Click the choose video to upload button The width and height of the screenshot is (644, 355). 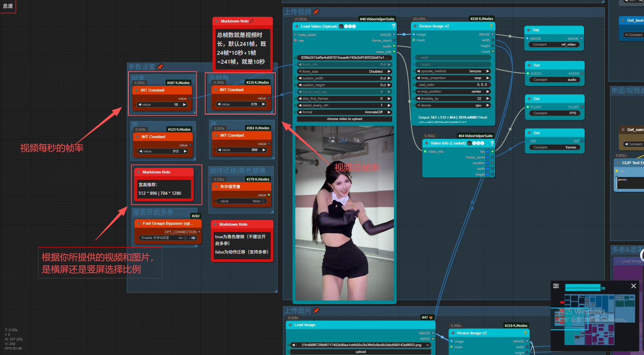pyautogui.click(x=344, y=119)
